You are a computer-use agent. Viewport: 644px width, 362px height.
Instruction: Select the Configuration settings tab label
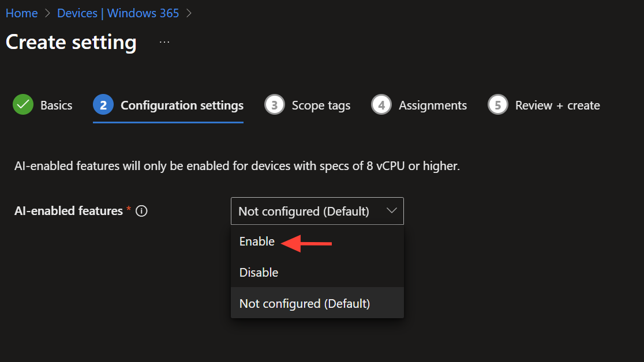(x=182, y=105)
